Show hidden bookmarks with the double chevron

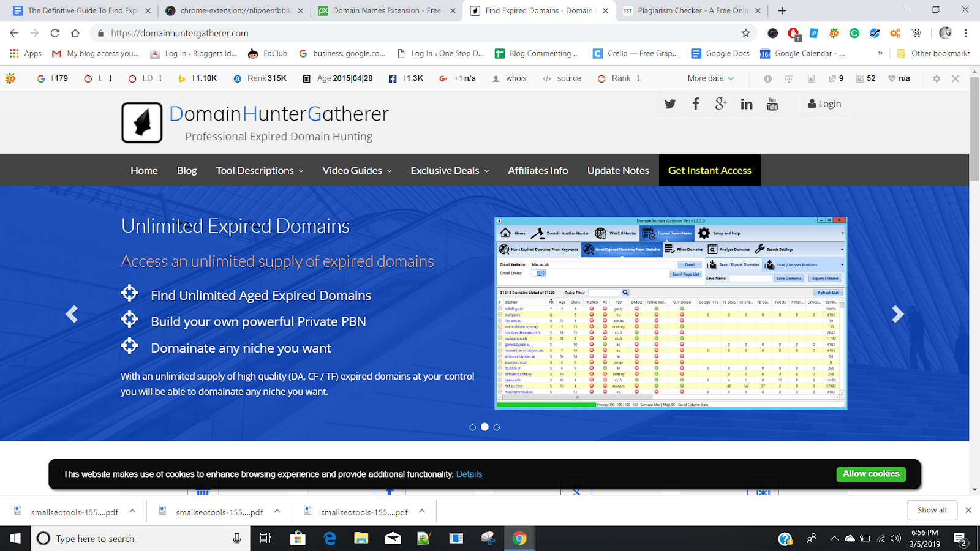pos(880,53)
